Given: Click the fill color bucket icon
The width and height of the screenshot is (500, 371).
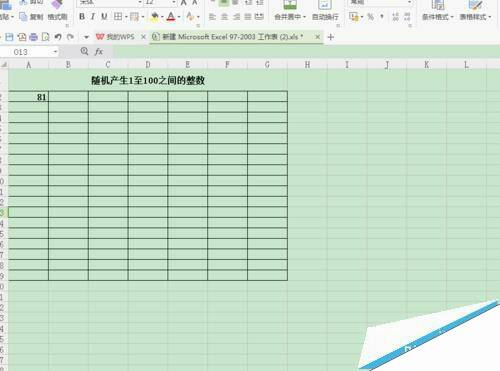Looking at the screenshot, I should [x=154, y=16].
